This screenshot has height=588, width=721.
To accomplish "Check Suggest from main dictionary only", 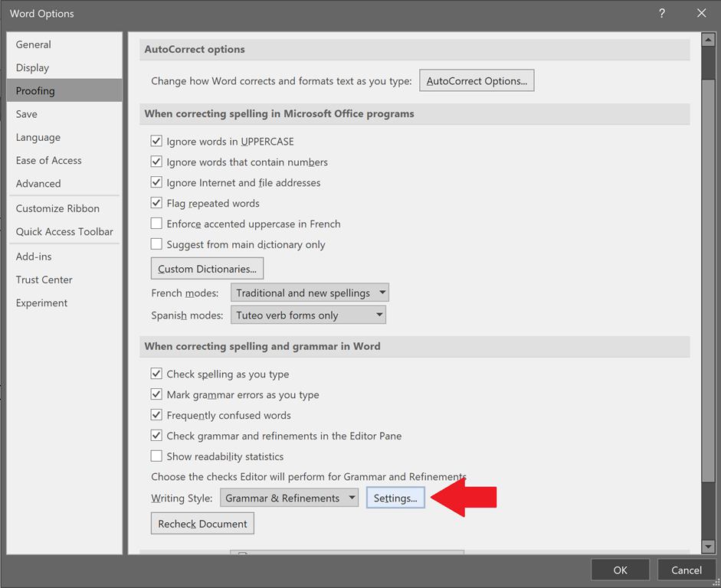I will pos(156,245).
